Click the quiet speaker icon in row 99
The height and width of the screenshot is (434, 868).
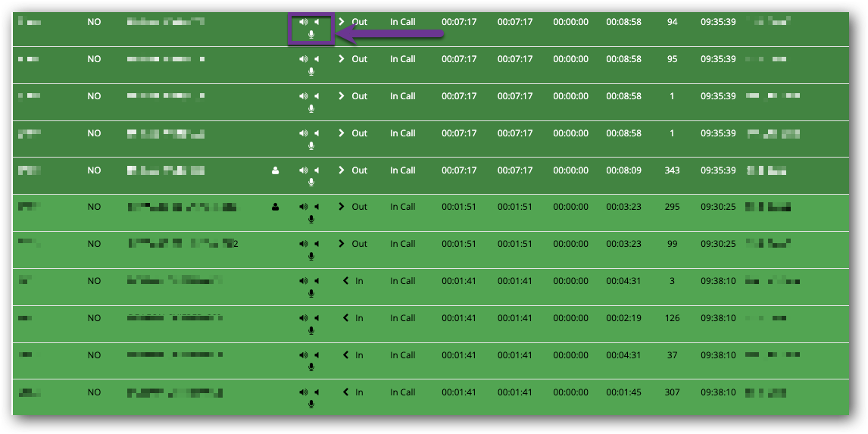click(317, 244)
